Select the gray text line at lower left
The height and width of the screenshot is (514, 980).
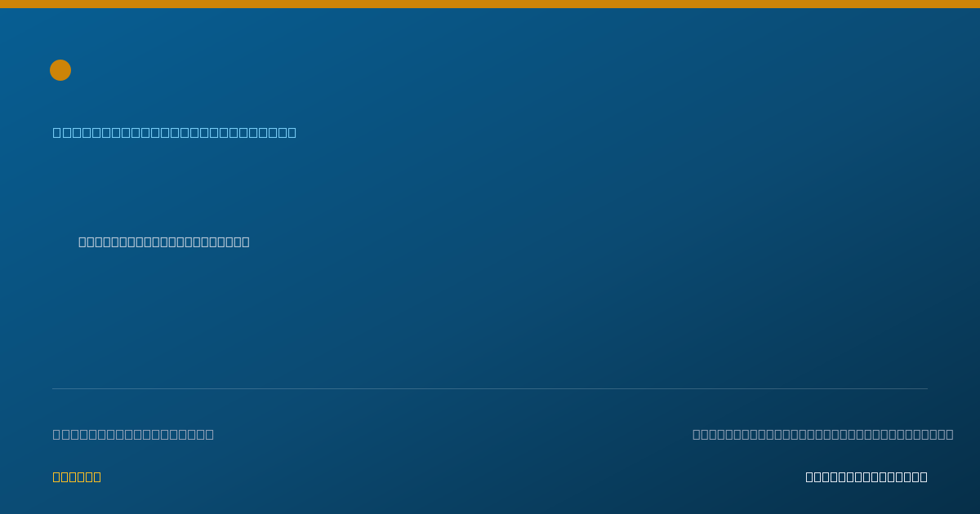click(133, 434)
